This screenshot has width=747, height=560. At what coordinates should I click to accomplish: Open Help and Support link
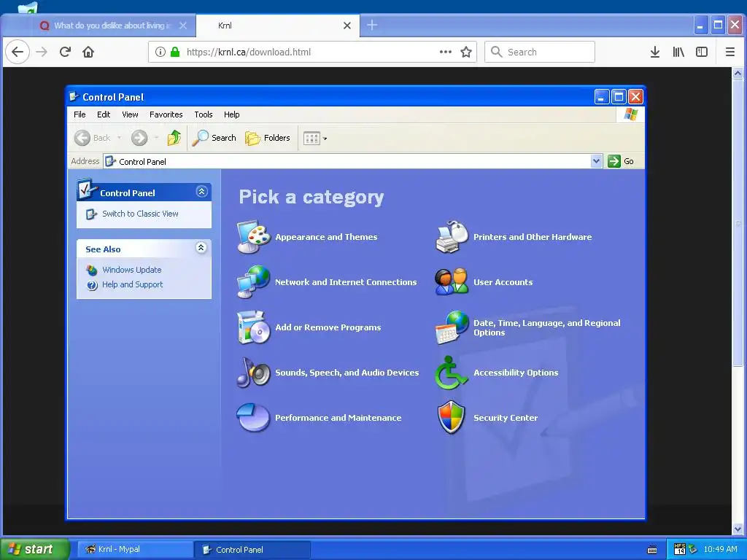[x=133, y=285]
